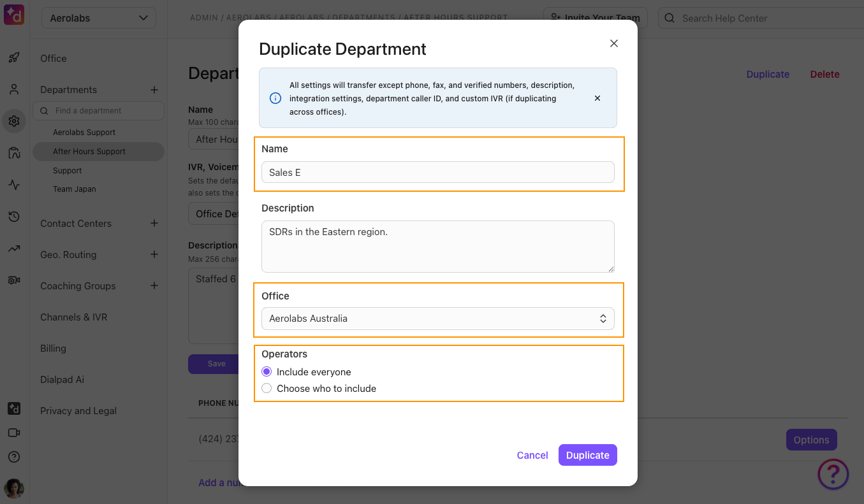Select the Aerolabs Support department
The width and height of the screenshot is (864, 504).
84,133
